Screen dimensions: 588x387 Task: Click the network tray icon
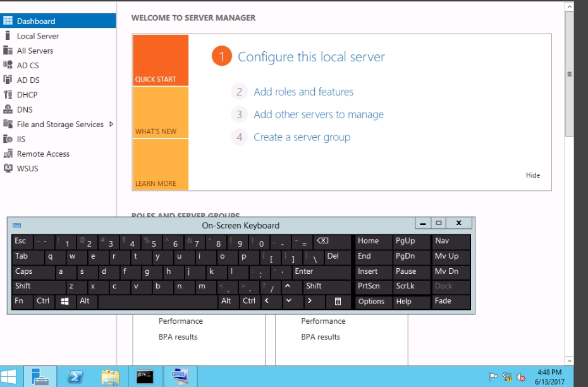click(x=507, y=377)
